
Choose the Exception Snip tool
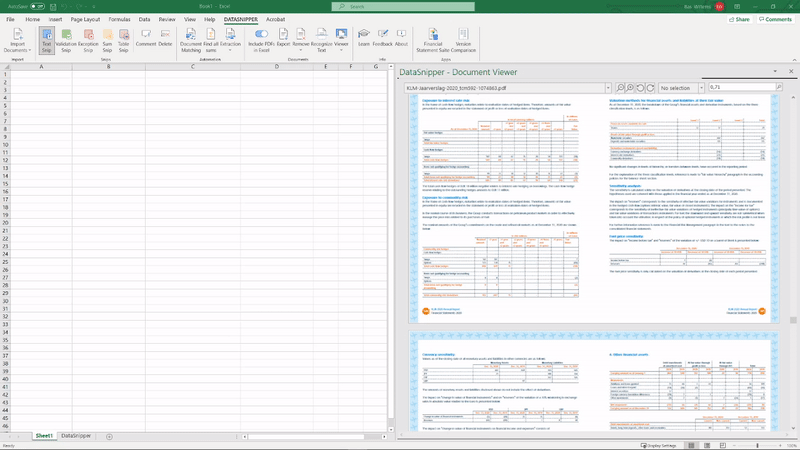pyautogui.click(x=88, y=40)
